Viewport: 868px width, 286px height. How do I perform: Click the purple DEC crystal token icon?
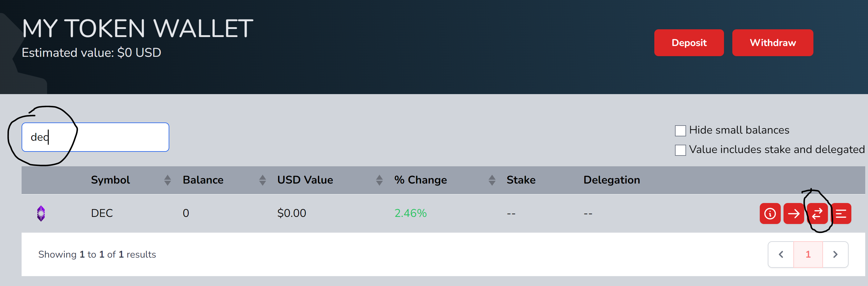[41, 213]
